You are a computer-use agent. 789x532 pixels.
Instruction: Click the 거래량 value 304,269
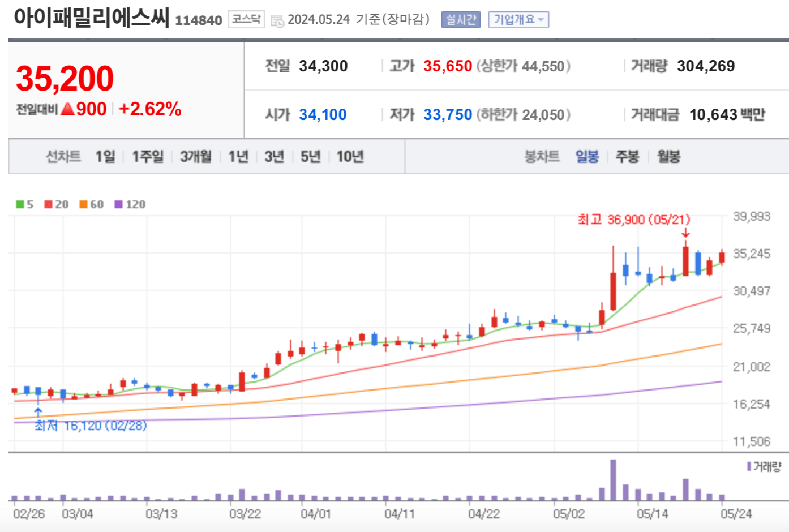[706, 66]
